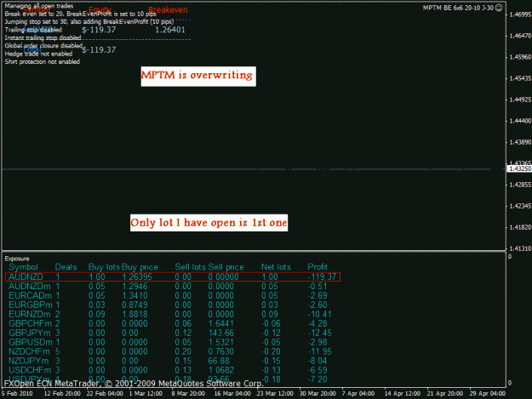The width and height of the screenshot is (532, 399).
Task: Select the MPTM BE 6x6 20-10 J-30 expert label
Action: (x=458, y=8)
